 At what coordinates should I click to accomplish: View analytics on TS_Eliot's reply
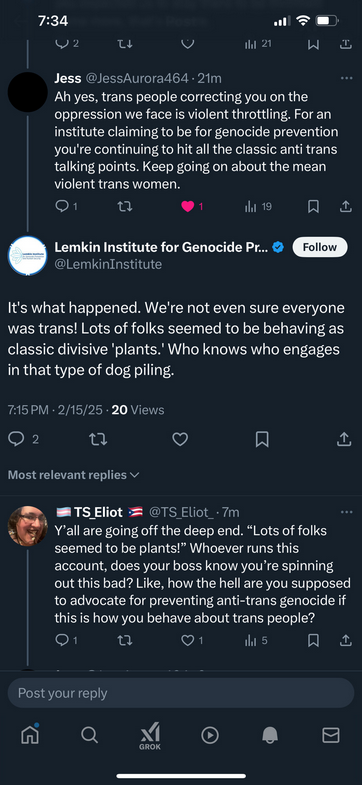point(256,640)
